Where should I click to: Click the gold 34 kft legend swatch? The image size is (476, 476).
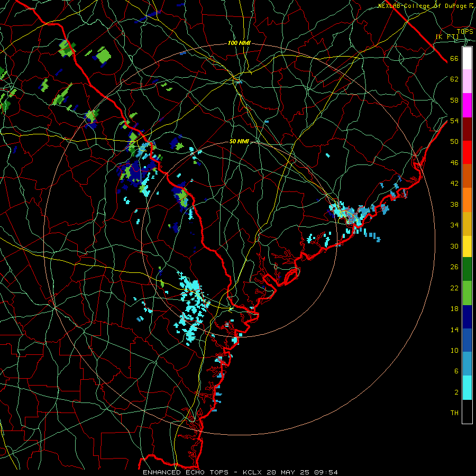pyautogui.click(x=467, y=223)
